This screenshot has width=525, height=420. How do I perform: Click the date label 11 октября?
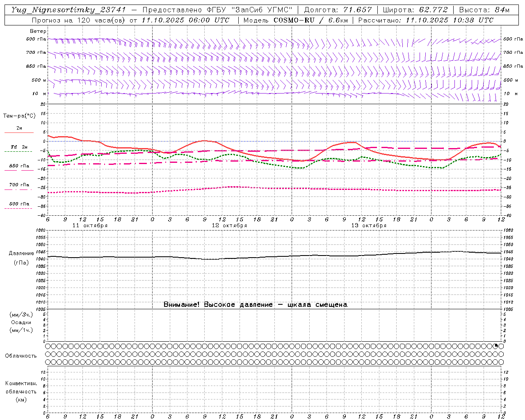[90, 226]
